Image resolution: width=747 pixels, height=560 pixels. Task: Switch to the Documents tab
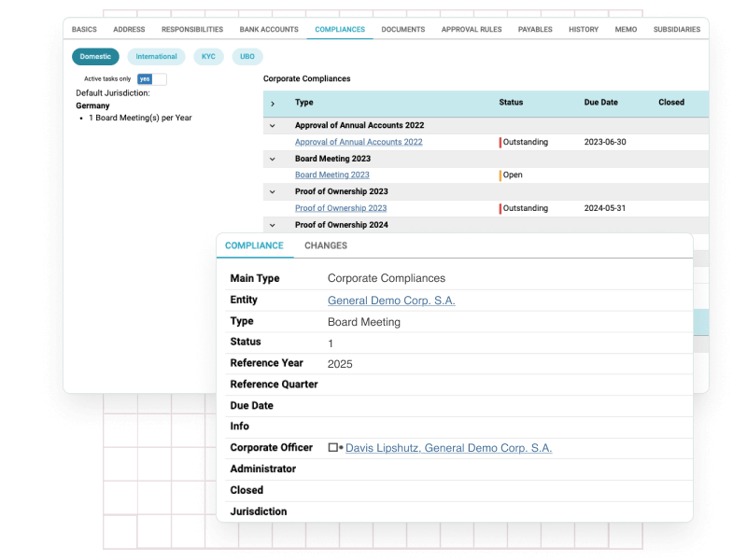click(x=402, y=30)
